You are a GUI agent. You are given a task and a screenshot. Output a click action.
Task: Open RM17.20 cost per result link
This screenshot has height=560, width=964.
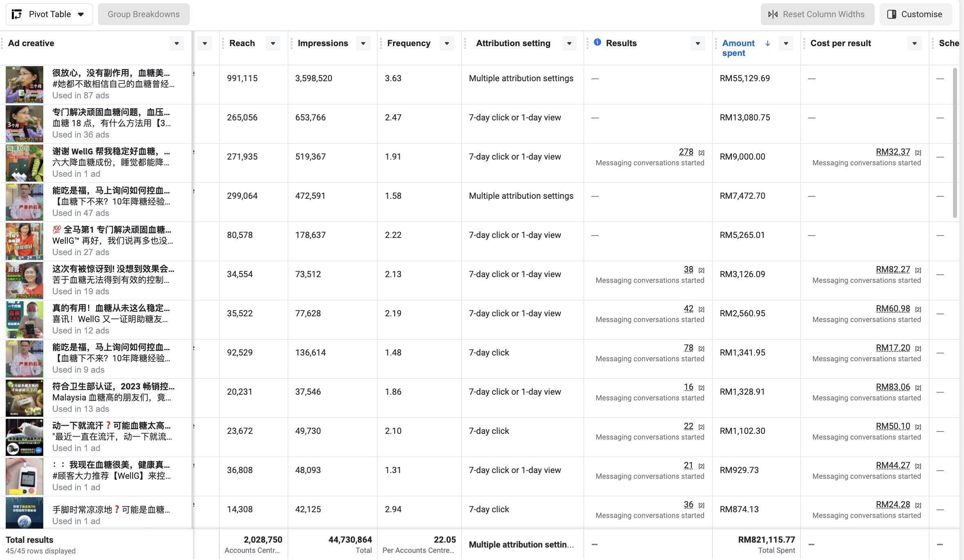click(893, 348)
